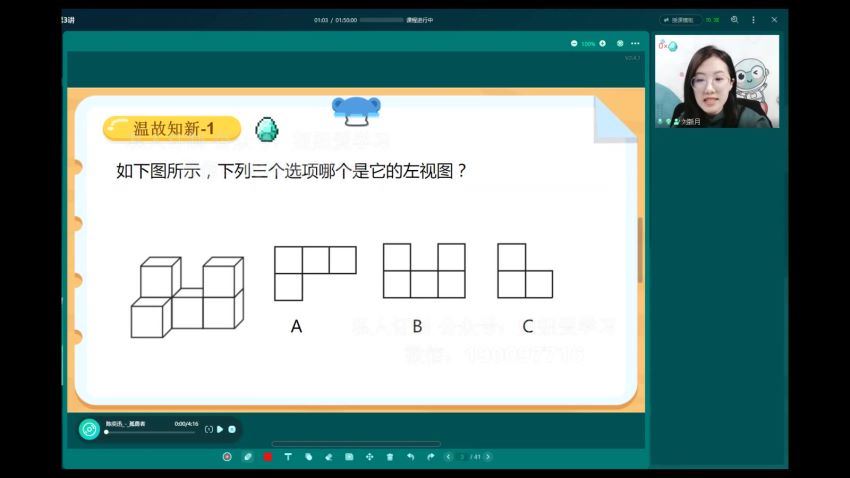Screen dimensions: 850x478
Task: Click the fit-to-screen icon next to zoom
Action: [620, 43]
